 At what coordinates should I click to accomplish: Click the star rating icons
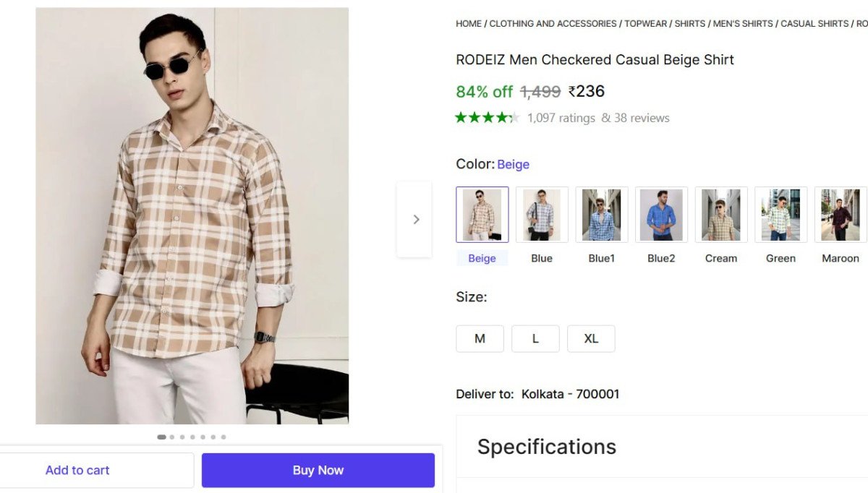(x=487, y=118)
